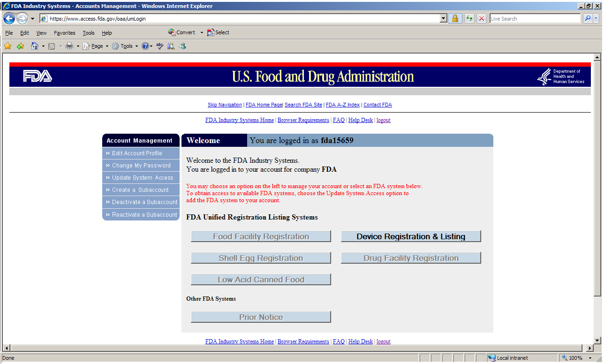Click the Prior Notice button

click(261, 317)
